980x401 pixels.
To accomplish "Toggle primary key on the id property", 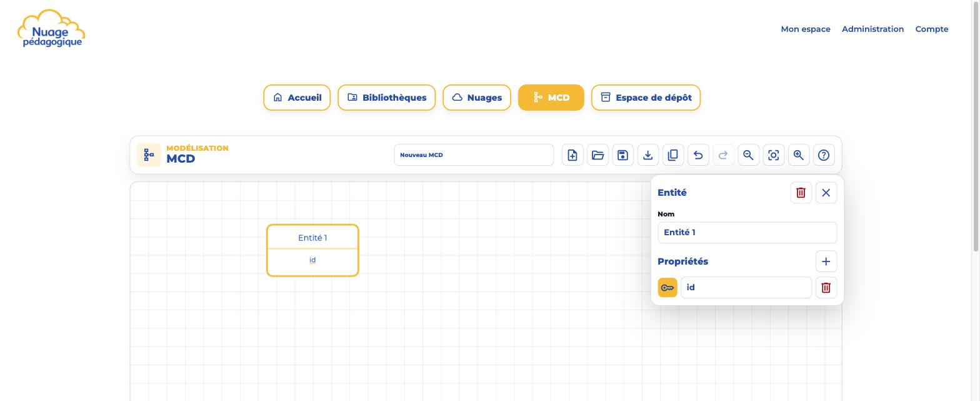I will tap(667, 288).
